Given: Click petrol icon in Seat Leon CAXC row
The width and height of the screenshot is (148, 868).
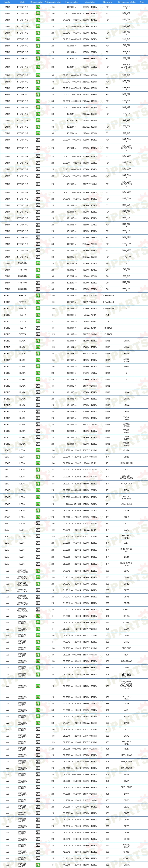Looking at the screenshot, I should coord(38,470).
